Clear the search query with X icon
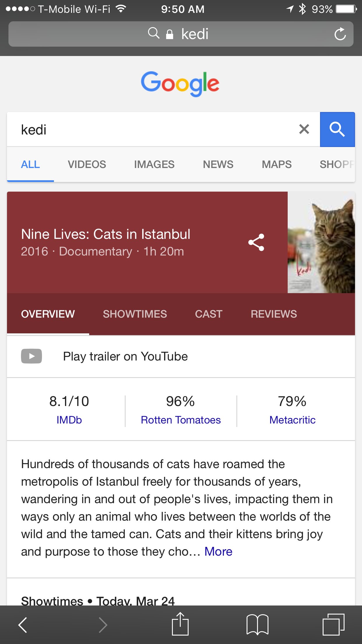Image resolution: width=362 pixels, height=644 pixels. click(304, 129)
